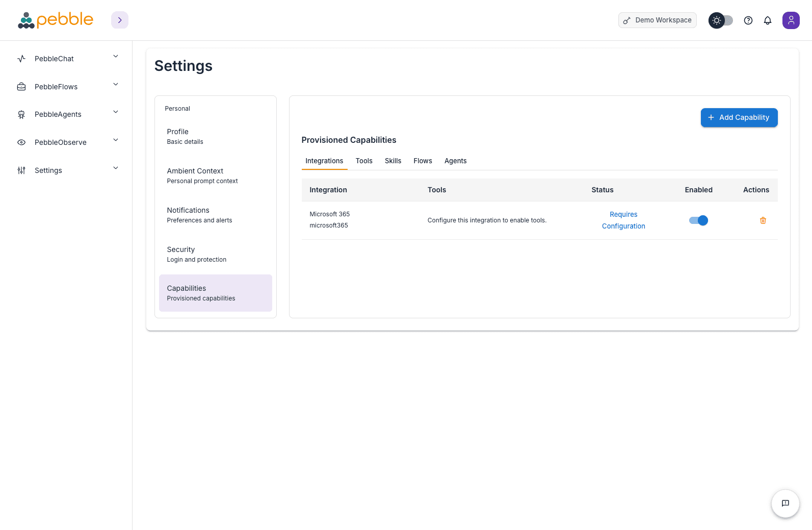This screenshot has height=530, width=812.
Task: Expand the PebbleFlows menu chevron
Action: pyautogui.click(x=116, y=85)
